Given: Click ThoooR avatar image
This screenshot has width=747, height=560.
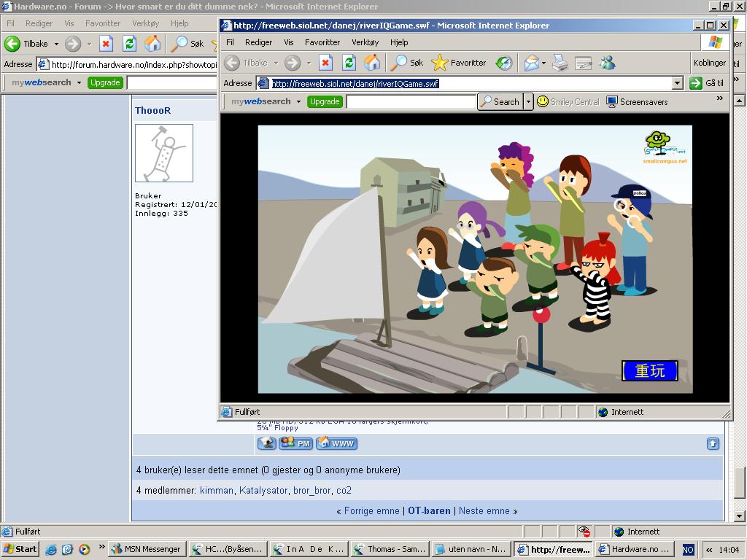Looking at the screenshot, I should point(164,153).
